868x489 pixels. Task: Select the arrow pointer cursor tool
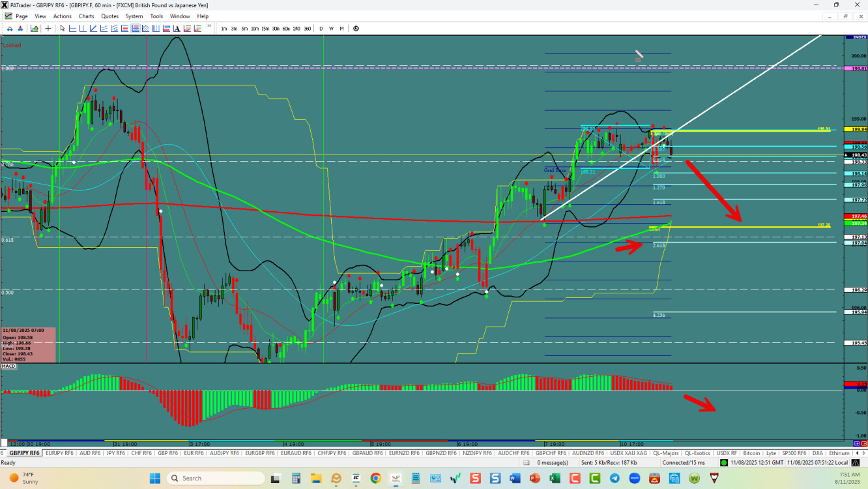coord(63,28)
